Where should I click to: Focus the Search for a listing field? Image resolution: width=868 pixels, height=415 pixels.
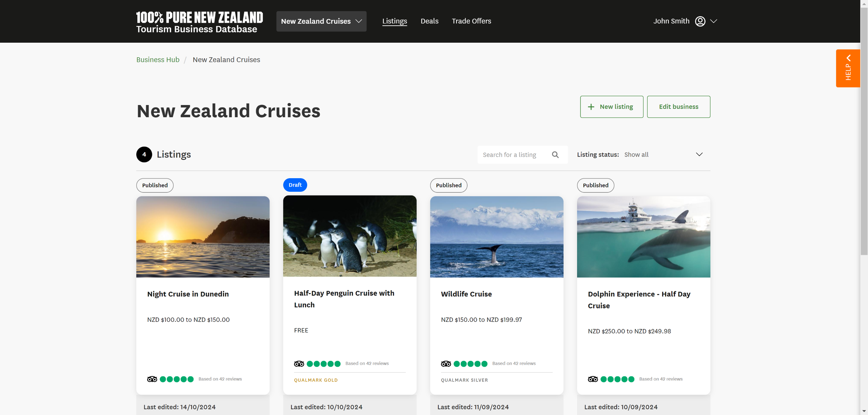pos(514,155)
